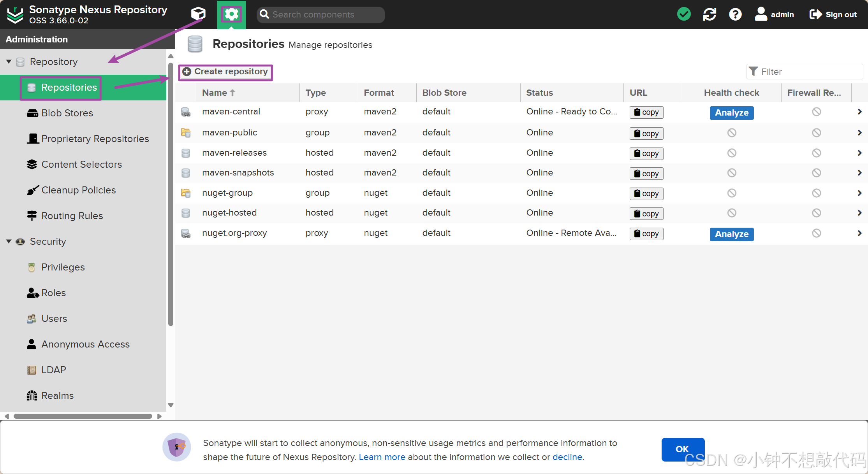868x474 pixels.
Task: Open maven-snapshots row chevron
Action: tap(859, 173)
